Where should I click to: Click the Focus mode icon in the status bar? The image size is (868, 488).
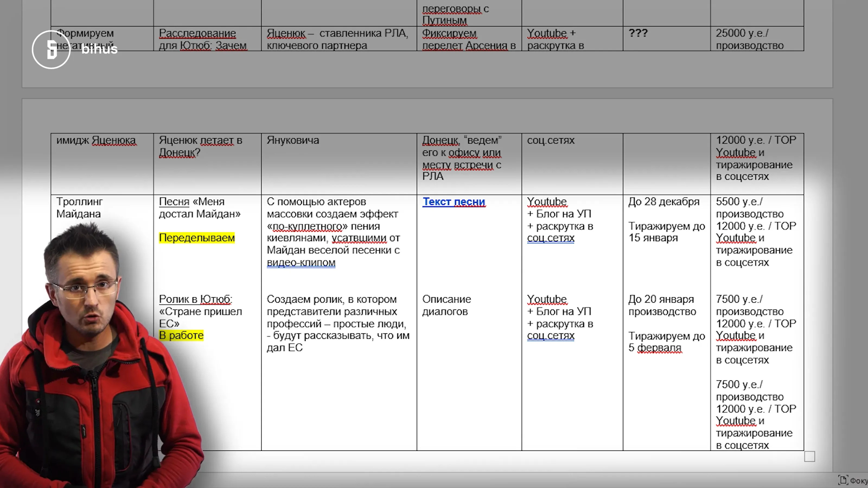843,480
